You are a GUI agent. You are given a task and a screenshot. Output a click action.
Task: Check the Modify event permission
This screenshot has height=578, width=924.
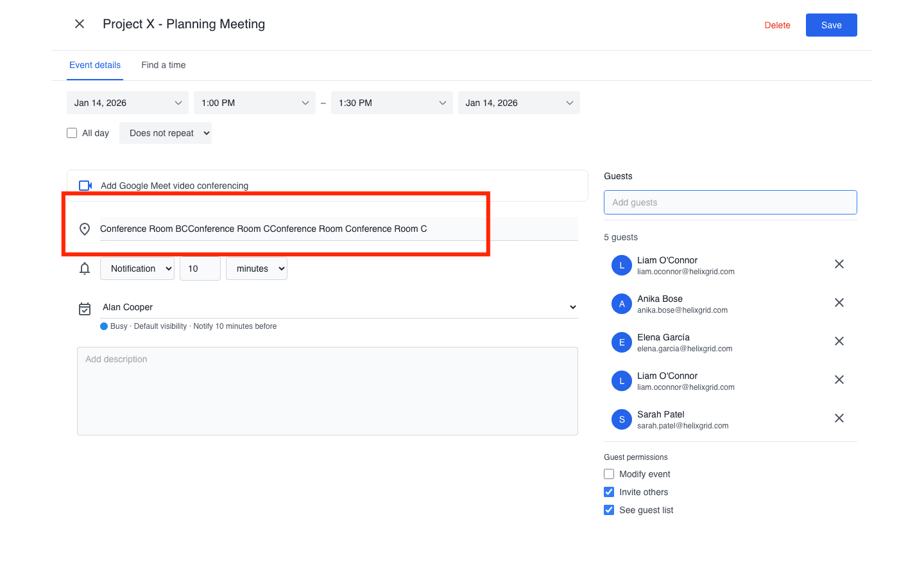[609, 474]
